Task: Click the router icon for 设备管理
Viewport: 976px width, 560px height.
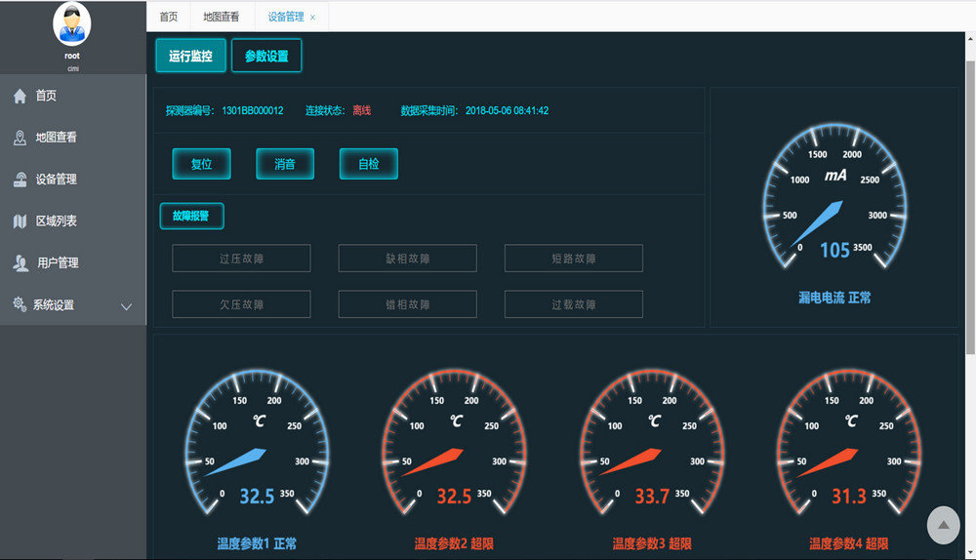Action: (20, 180)
